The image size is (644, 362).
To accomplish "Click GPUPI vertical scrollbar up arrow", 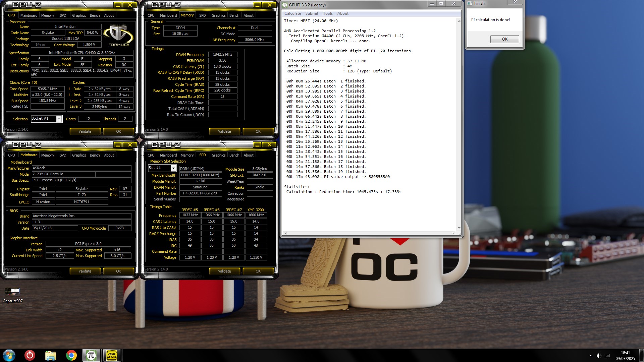I will pos(459,21).
